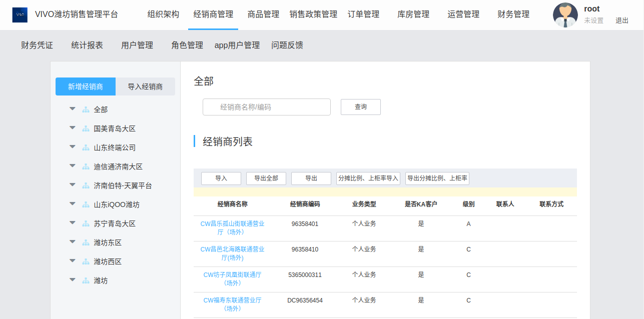Expand the 济南伯特-天翼平台 tree arrow

tap(73, 184)
